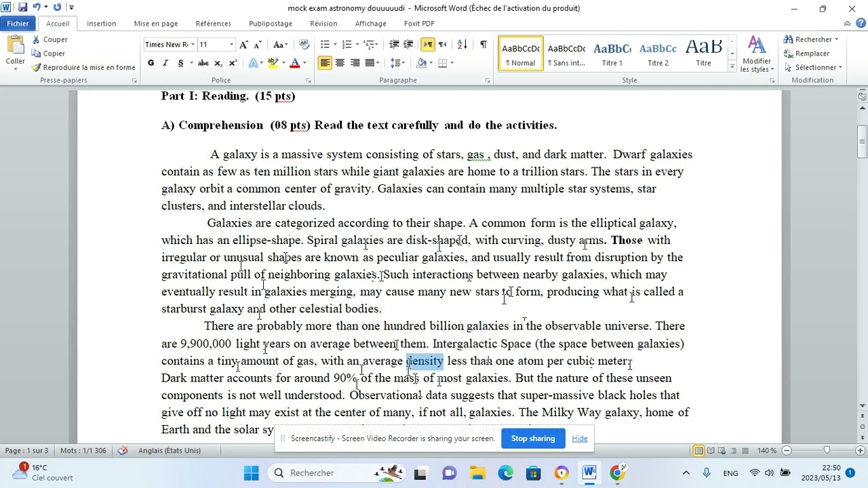This screenshot has height=488, width=868.
Task: Open the borders dropdown arrow
Action: [452, 63]
